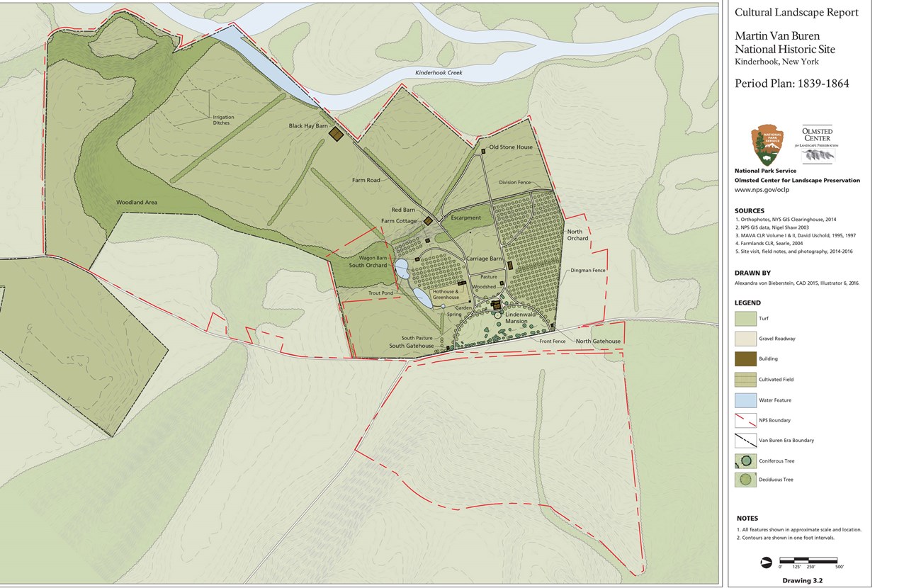Click the National Park Service arrowhead logo
The height and width of the screenshot is (588, 921).
point(767,146)
